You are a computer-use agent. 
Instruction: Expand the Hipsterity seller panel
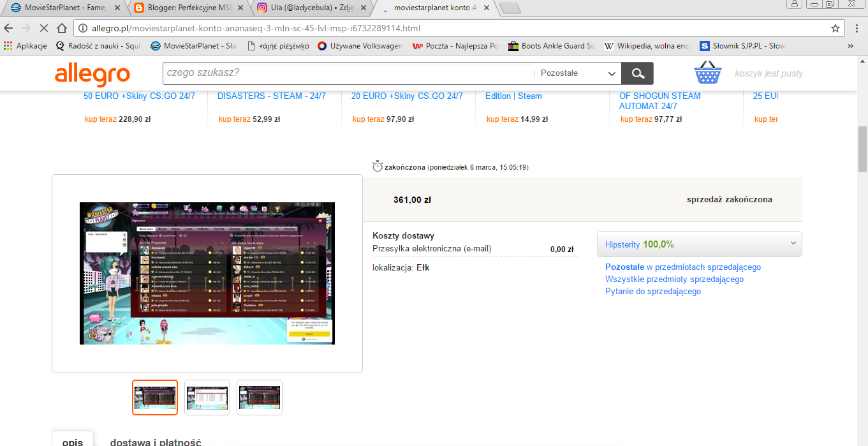tap(700, 244)
